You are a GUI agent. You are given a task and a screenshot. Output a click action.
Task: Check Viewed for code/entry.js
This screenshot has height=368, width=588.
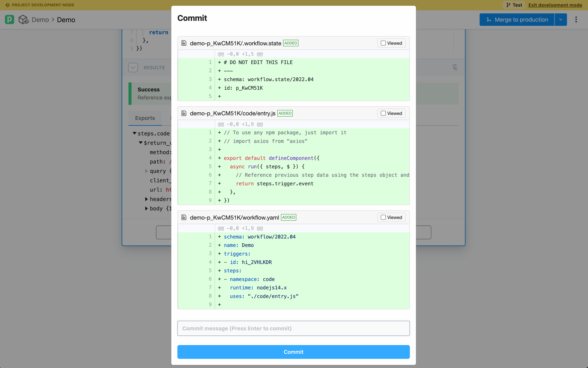pos(383,113)
